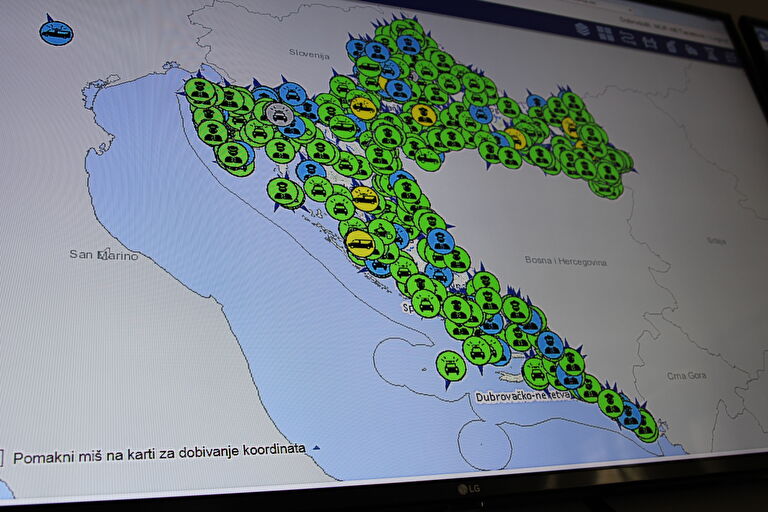Select the green motorcycle marker
Screen dimensions: 768x512
[x=383, y=230]
